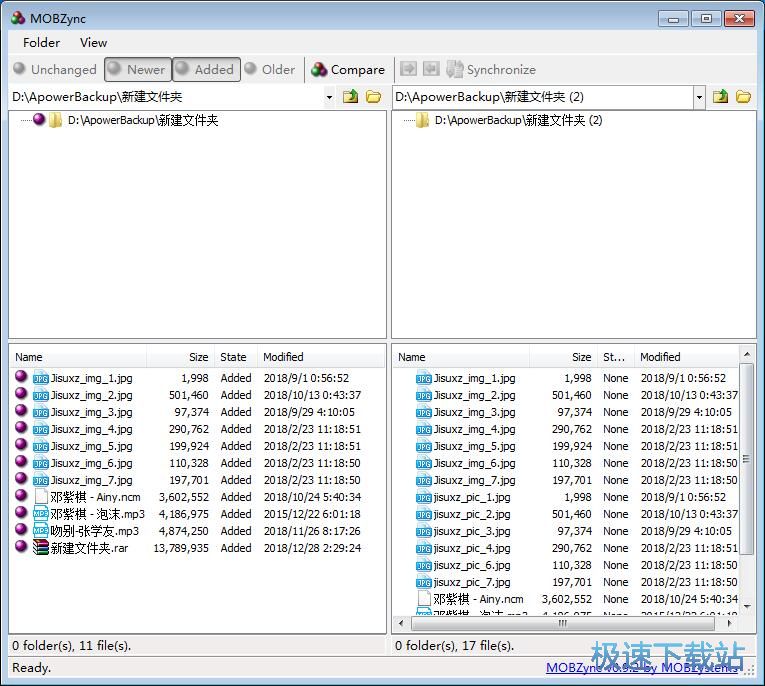This screenshot has height=686, width=765.
Task: Click the purple state ball in the left tree
Action: pos(39,119)
